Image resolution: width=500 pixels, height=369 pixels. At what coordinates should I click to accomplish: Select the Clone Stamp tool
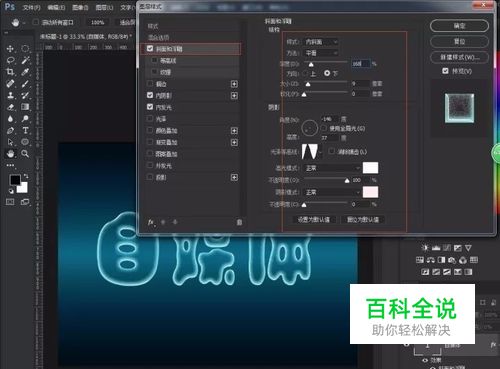[x=10, y=95]
